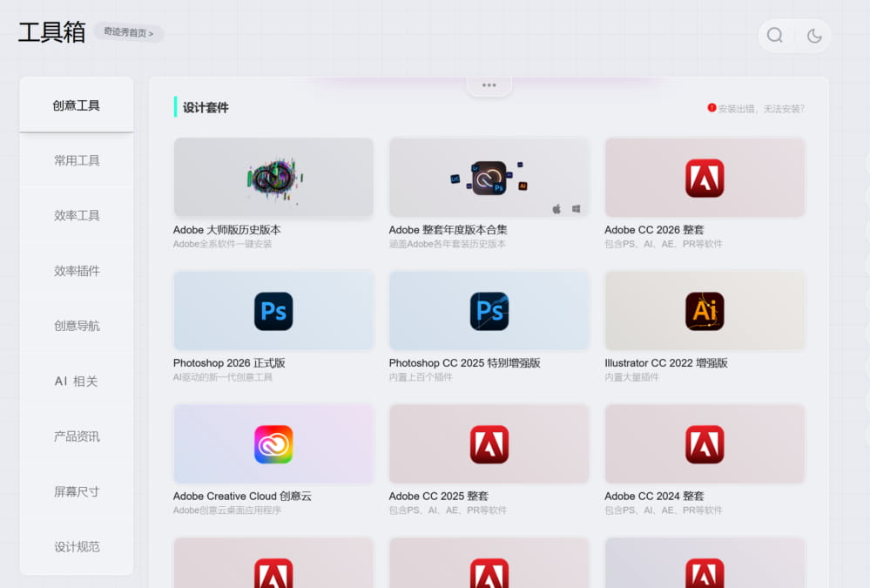Open the Adobe Creative Cloud 创意云 icon
Viewport: 870px width, 588px height.
pos(273,444)
